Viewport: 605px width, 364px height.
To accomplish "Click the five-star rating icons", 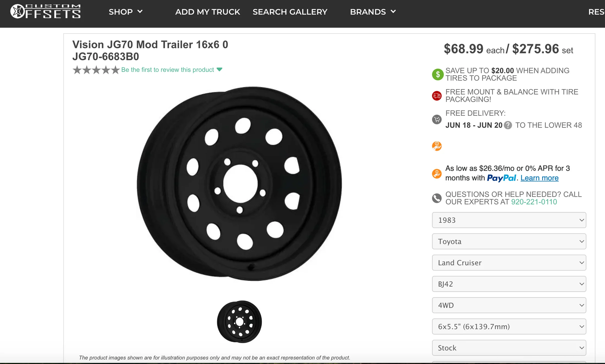I will (96, 70).
